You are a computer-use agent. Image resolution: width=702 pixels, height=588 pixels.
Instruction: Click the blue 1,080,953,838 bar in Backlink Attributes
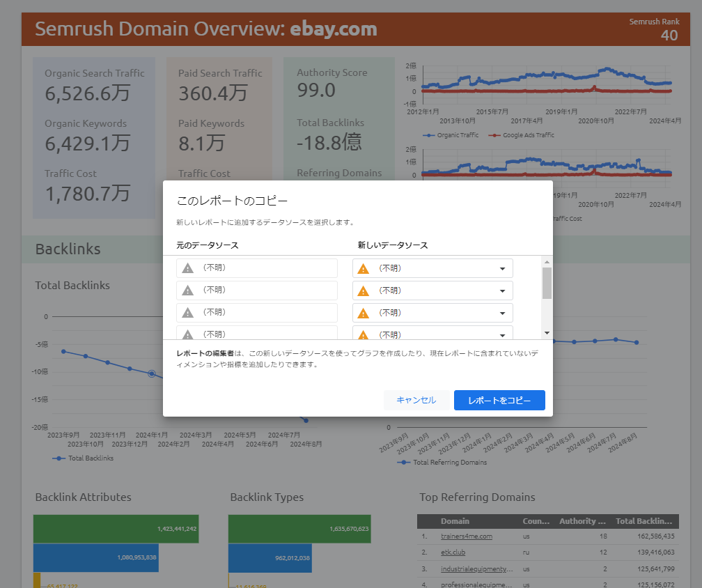click(x=96, y=557)
